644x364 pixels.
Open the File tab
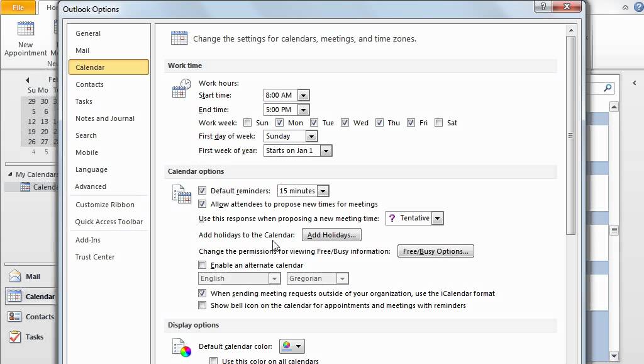coord(18,8)
